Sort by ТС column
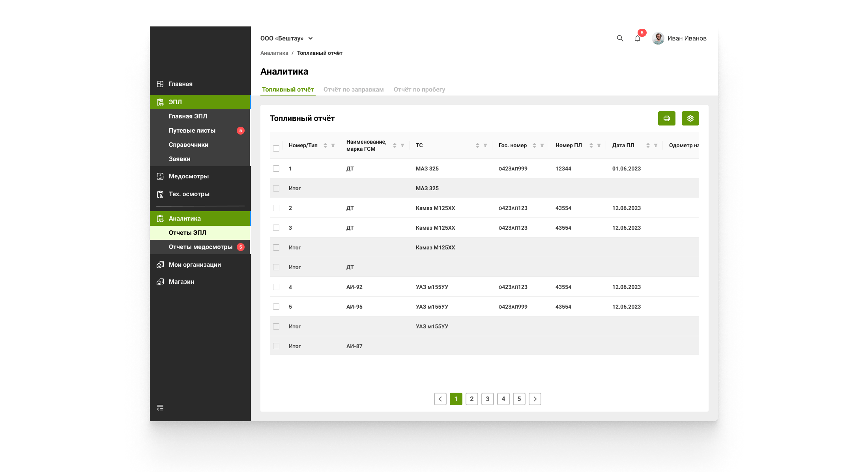 477,146
